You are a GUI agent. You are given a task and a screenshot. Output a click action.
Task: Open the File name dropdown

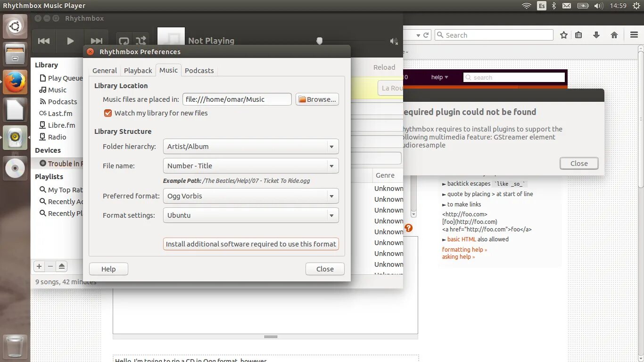(251, 166)
